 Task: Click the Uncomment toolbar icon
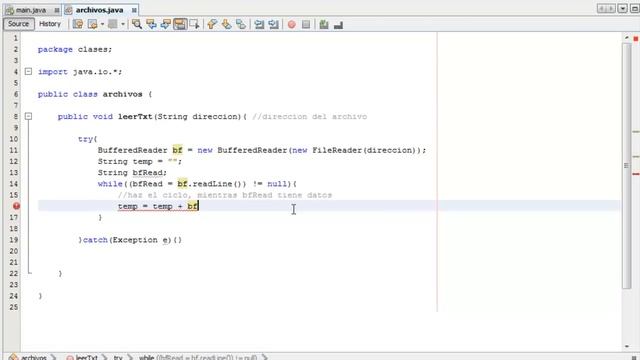(338, 24)
